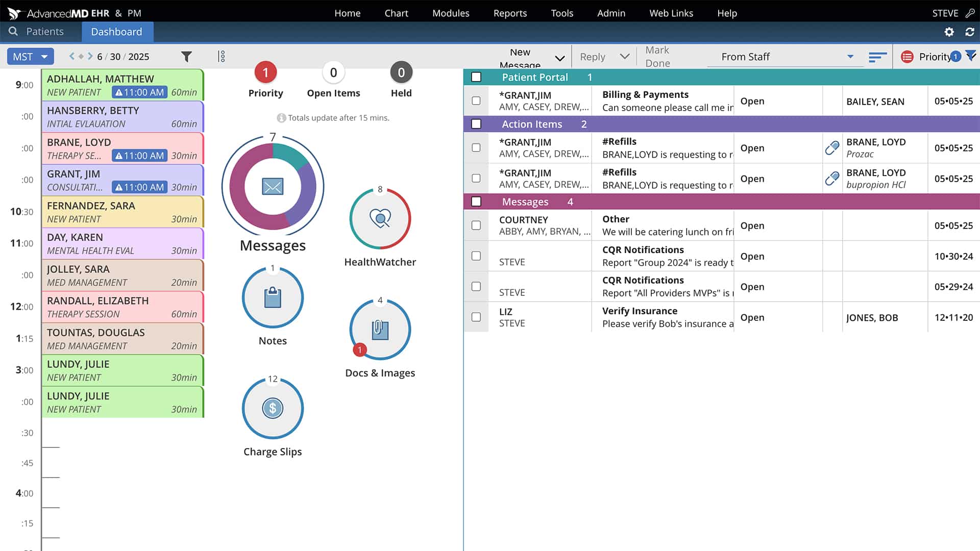Screen dimensions: 980x551
Task: Expand the New Message dropdown arrow
Action: pyautogui.click(x=559, y=58)
